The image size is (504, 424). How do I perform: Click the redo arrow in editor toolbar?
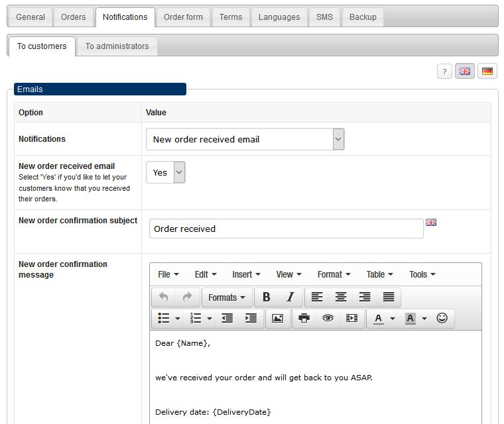click(x=188, y=297)
